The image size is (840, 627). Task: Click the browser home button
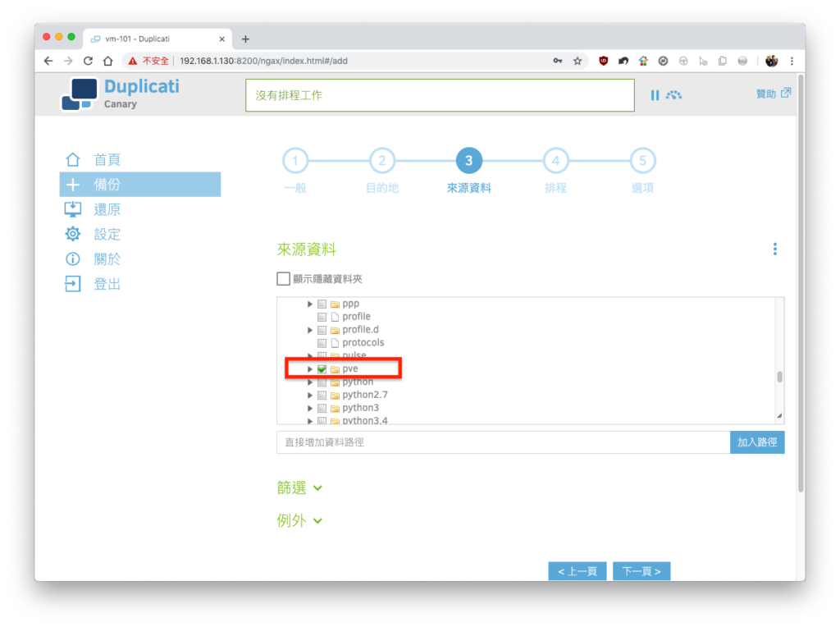pyautogui.click(x=108, y=61)
